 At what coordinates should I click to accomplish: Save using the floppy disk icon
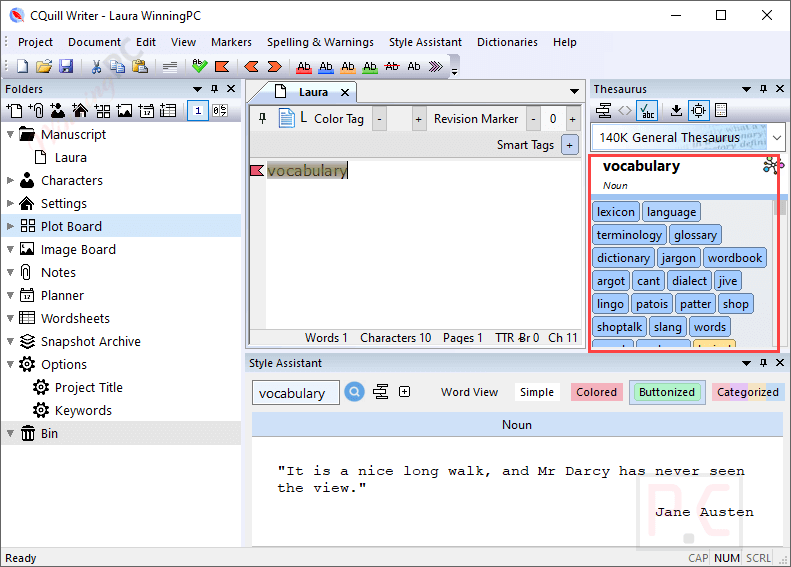(66, 66)
